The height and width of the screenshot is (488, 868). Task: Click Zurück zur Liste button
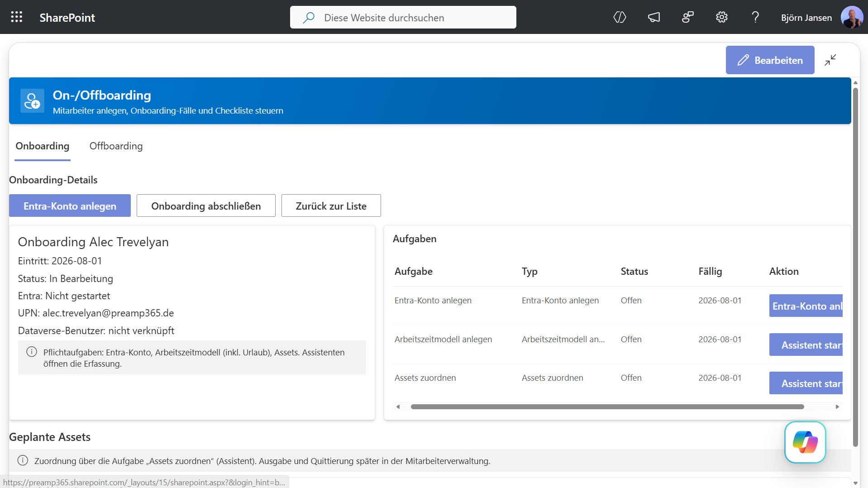[x=331, y=206]
